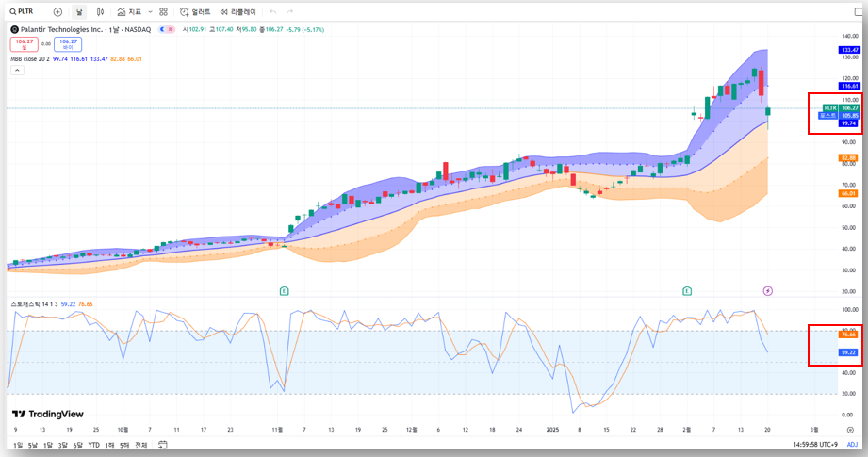Click the purple lightning event marker
This screenshot has width=868, height=457.
(x=768, y=290)
